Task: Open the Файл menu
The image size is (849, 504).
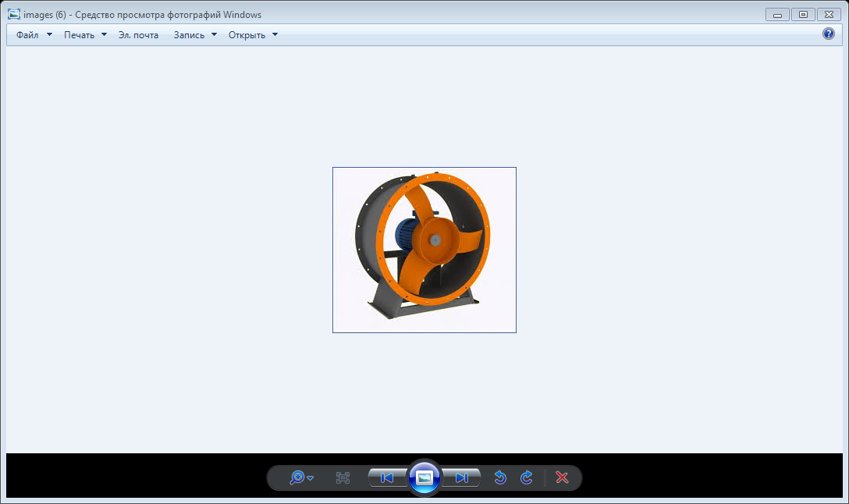Action: 27,34
